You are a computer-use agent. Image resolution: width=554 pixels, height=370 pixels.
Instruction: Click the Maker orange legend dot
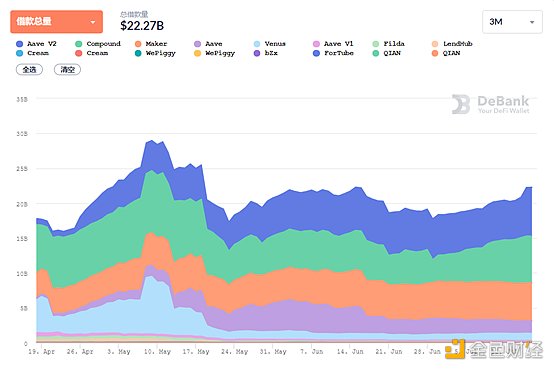point(138,44)
